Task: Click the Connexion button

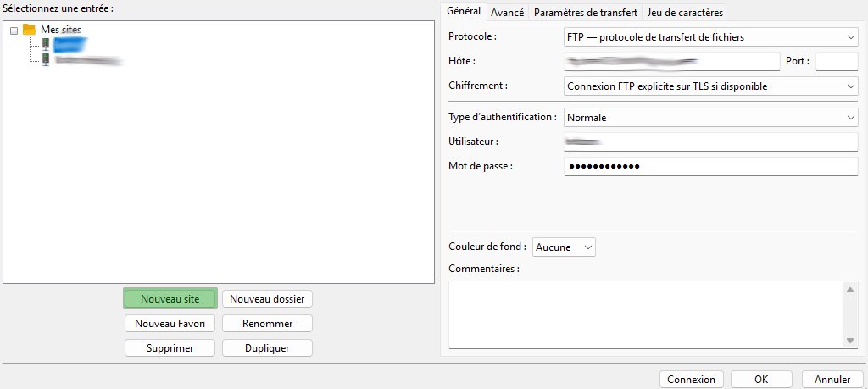Action: click(x=692, y=380)
